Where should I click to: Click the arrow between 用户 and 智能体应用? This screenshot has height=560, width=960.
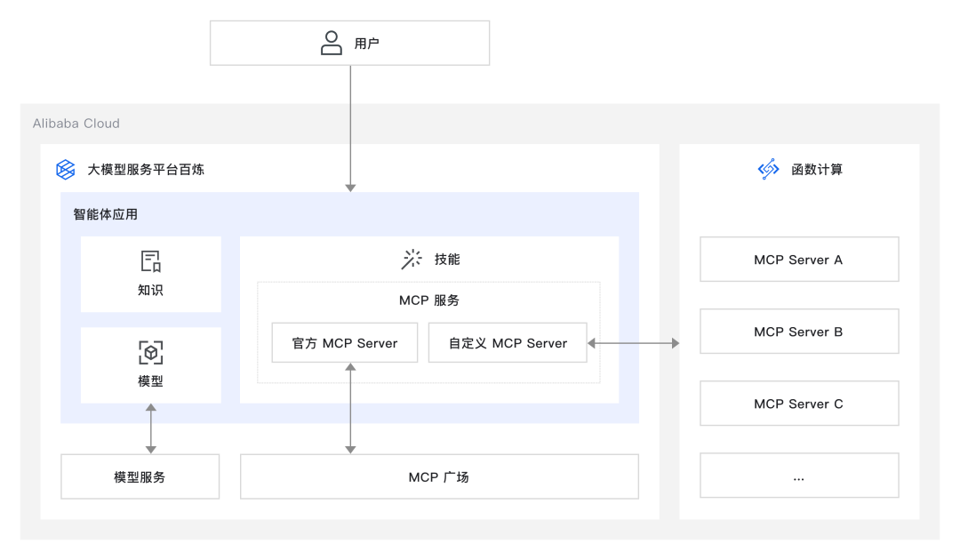pos(349,129)
